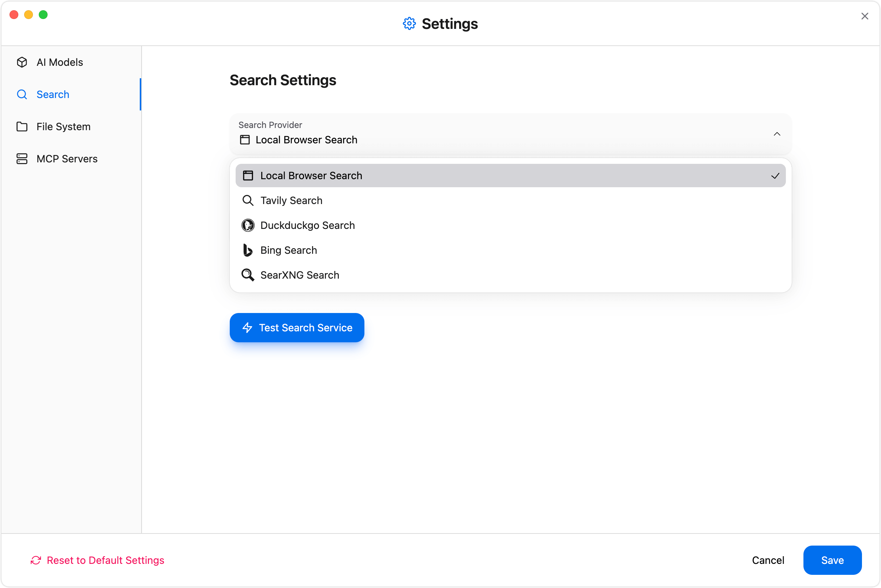Click the blue Settings gear icon
881x588 pixels.
tap(409, 24)
